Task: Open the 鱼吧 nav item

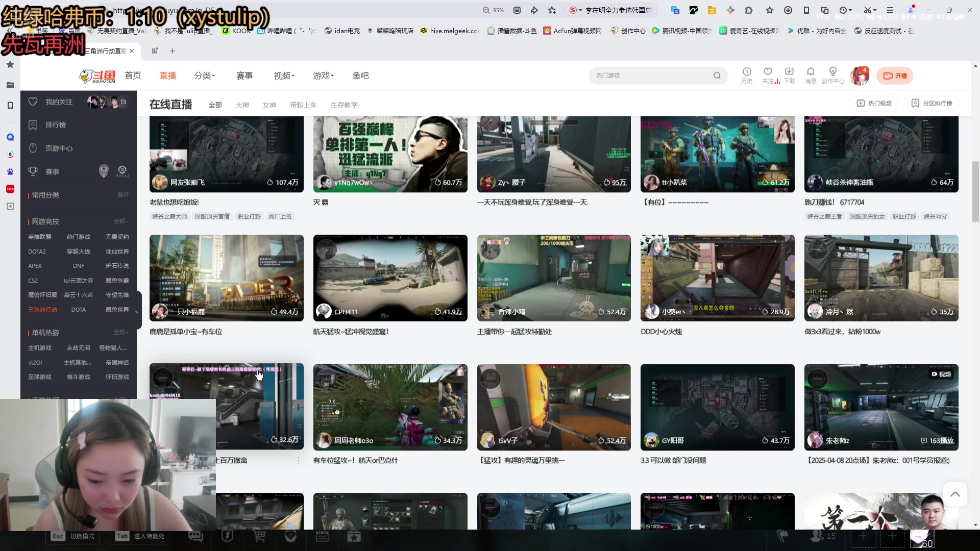Action: click(x=360, y=76)
